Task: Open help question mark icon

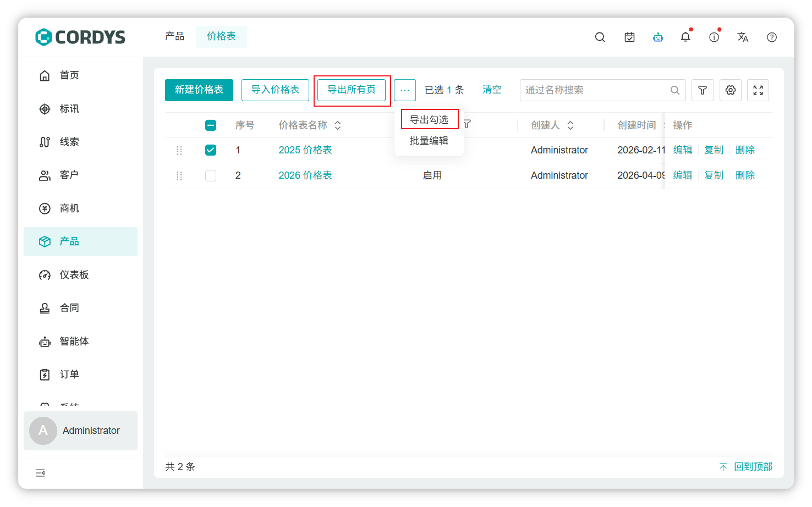Action: click(772, 37)
